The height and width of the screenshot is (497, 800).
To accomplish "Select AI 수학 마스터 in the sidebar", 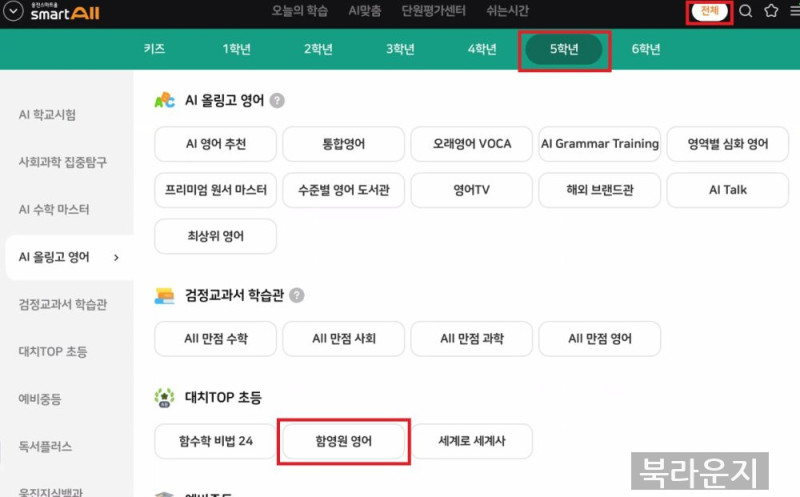I will 54,210.
